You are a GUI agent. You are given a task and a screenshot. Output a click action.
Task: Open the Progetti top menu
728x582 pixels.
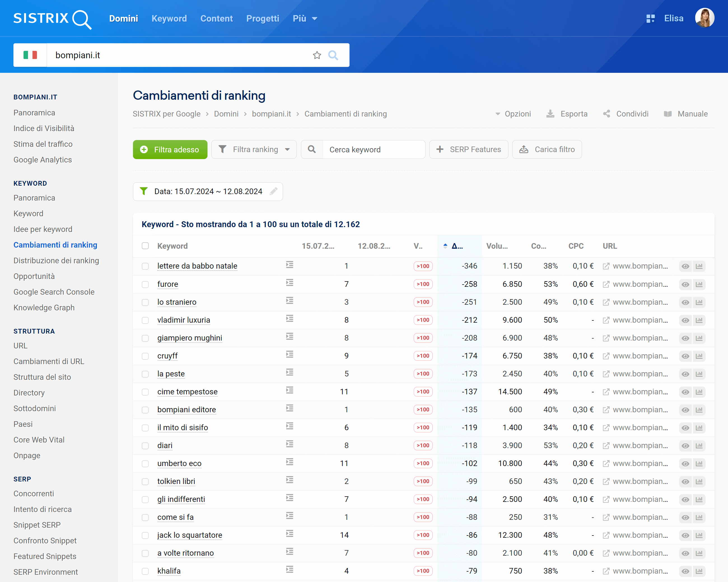tap(263, 18)
